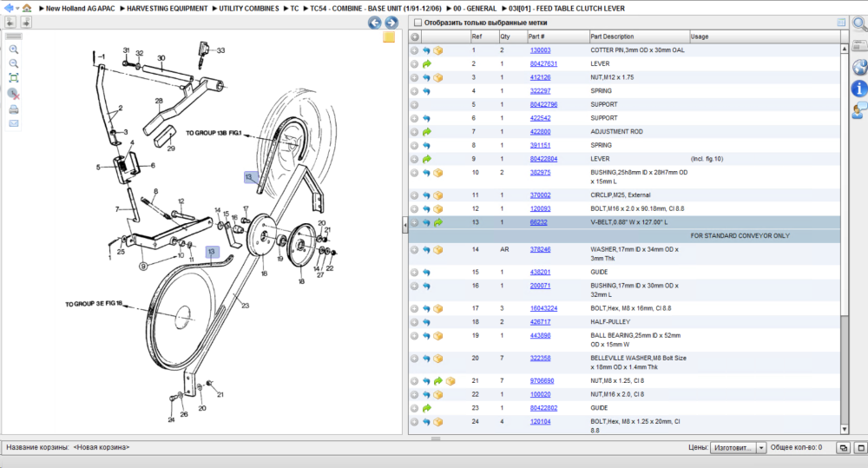Zoom out of the diagram

coord(14,63)
